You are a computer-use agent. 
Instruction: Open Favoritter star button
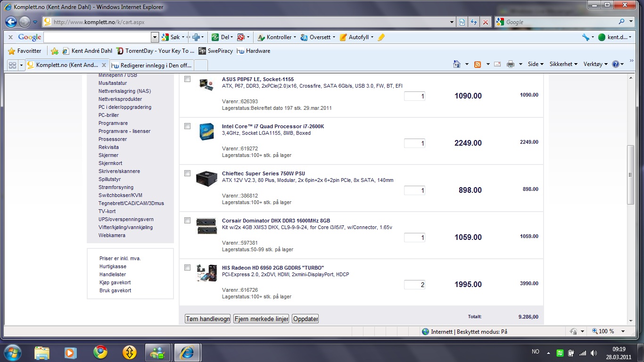(25, 51)
